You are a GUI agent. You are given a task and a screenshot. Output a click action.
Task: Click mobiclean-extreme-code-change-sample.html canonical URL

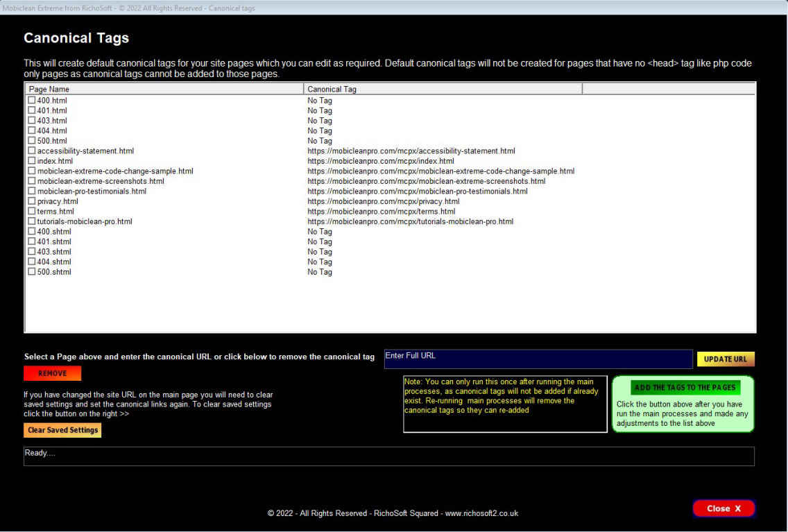click(440, 171)
